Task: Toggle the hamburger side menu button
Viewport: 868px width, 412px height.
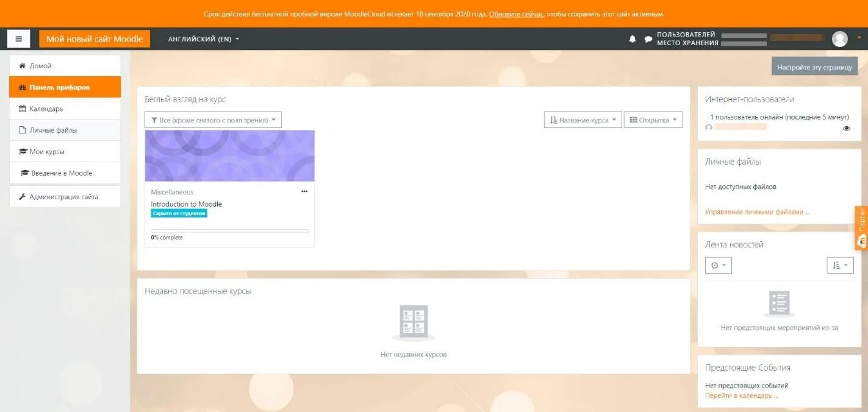Action: (18, 39)
